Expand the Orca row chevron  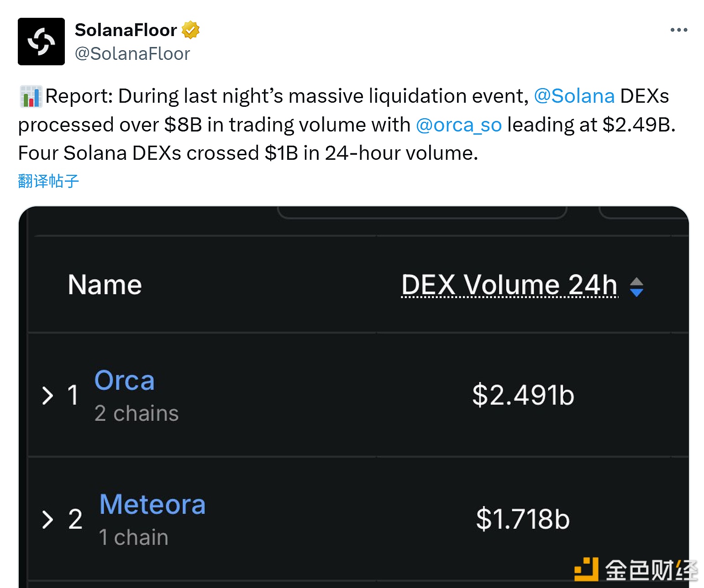click(x=47, y=395)
